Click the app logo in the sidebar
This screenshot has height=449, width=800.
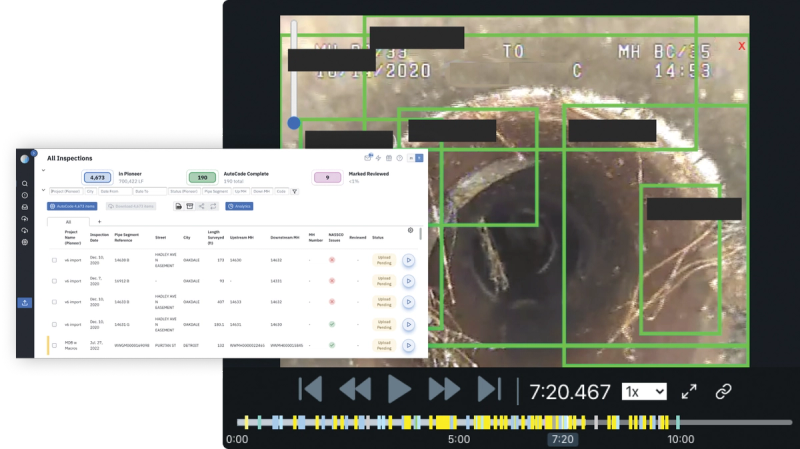(x=24, y=159)
